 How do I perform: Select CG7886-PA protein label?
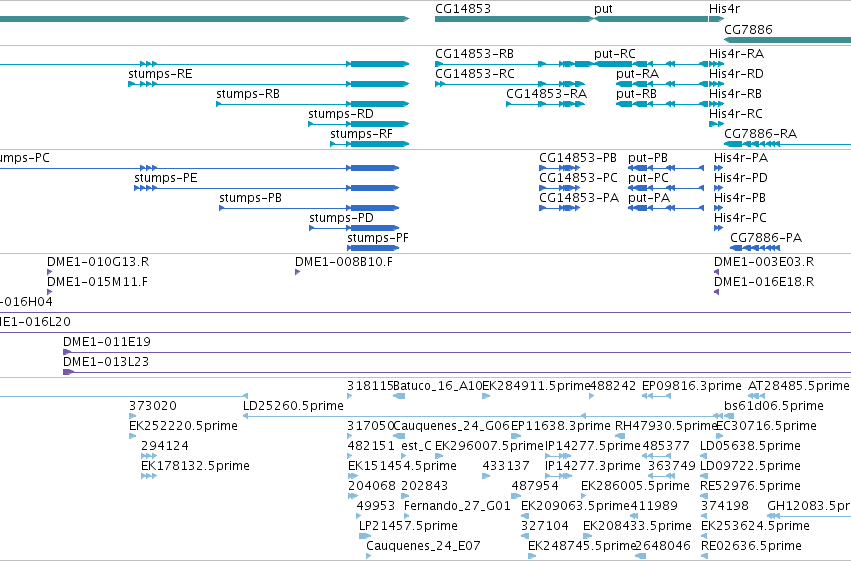766,238
